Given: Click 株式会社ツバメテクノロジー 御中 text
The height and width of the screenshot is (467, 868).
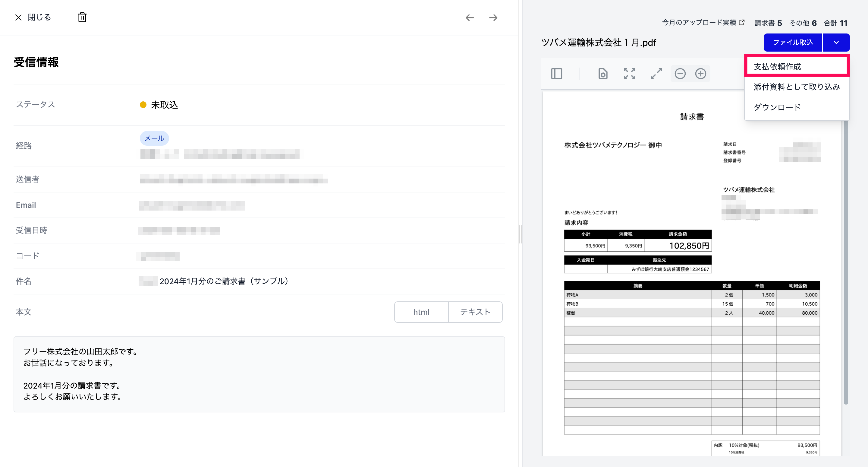Looking at the screenshot, I should pyautogui.click(x=613, y=145).
